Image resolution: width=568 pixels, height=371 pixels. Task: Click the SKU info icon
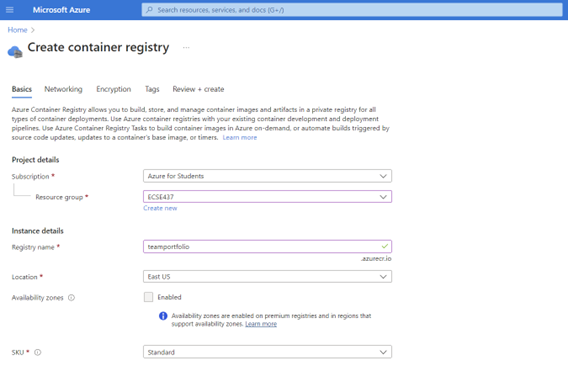(38, 352)
